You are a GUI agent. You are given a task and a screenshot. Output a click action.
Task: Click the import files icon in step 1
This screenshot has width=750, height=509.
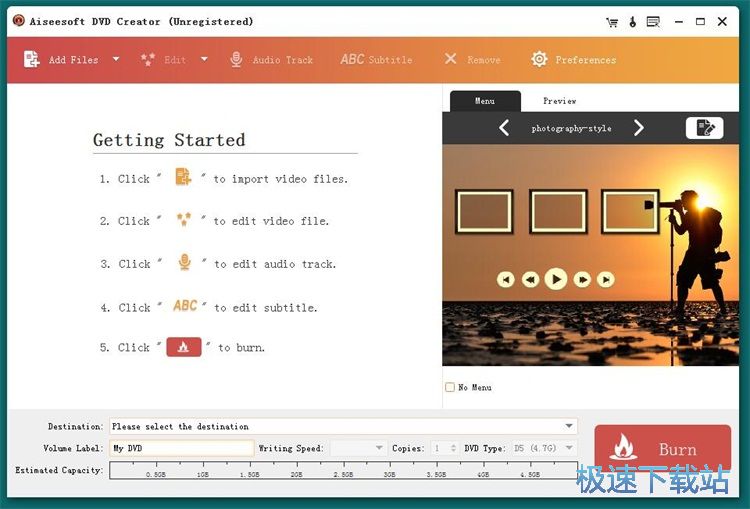tap(183, 177)
